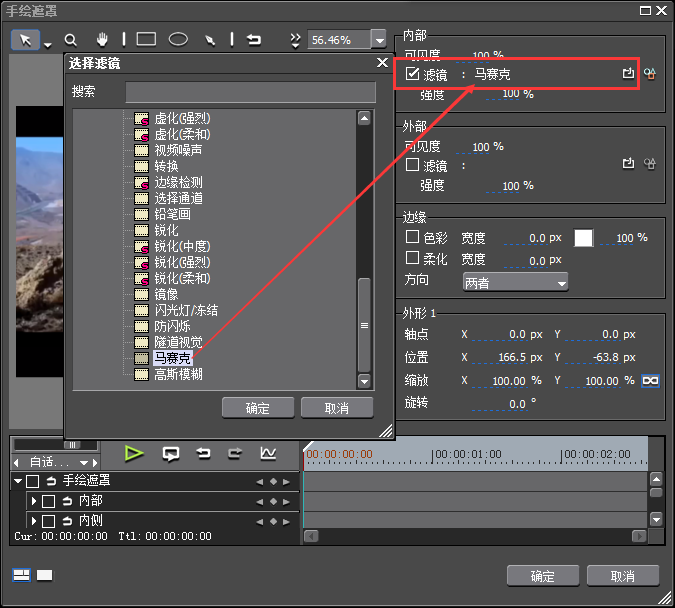Click the main window 确定 button

(x=542, y=576)
